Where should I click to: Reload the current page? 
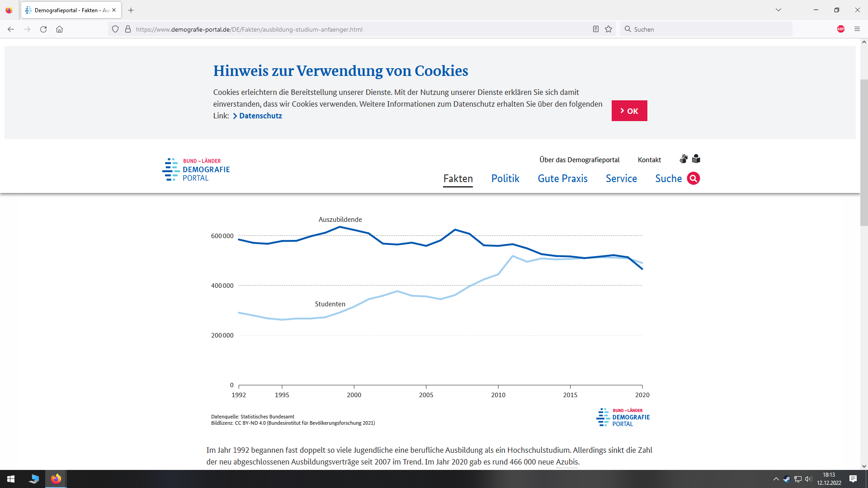coord(43,29)
